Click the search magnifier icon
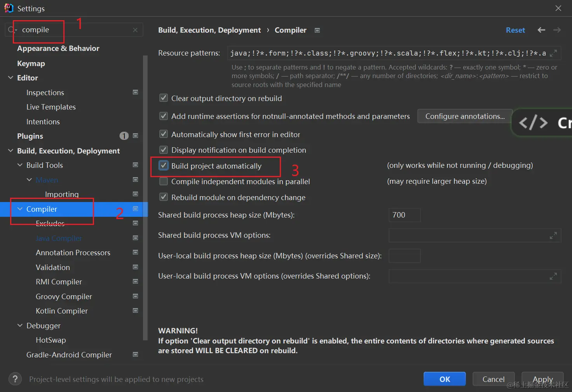Screen dimensions: 572x392 11,30
